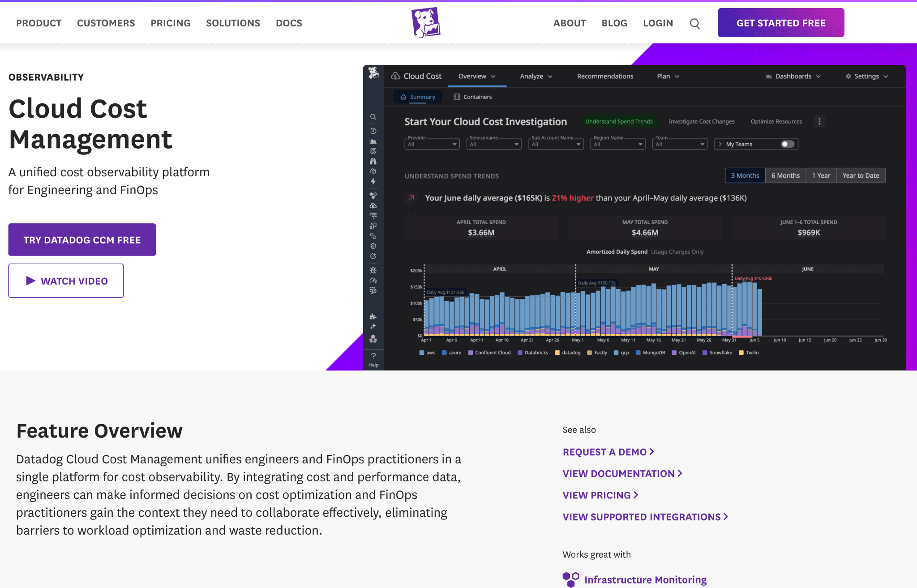Select Investigate Cost Changes tab
Screen dimensions: 917x588
pyautogui.click(x=702, y=121)
